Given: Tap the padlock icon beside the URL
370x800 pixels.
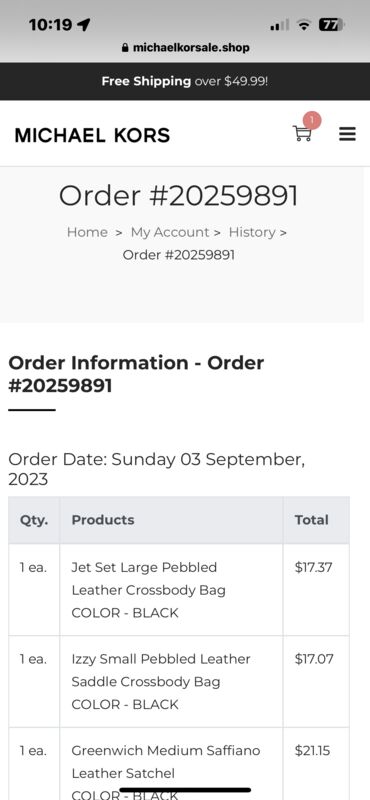Looking at the screenshot, I should point(126,48).
